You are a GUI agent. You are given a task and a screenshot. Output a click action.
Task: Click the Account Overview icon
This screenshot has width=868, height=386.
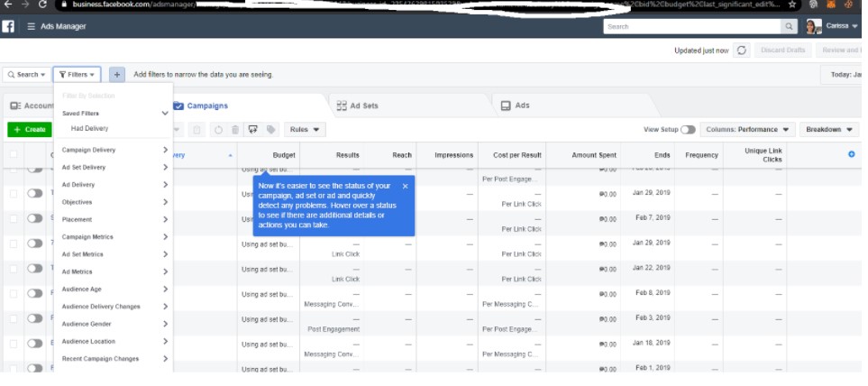pyautogui.click(x=15, y=106)
